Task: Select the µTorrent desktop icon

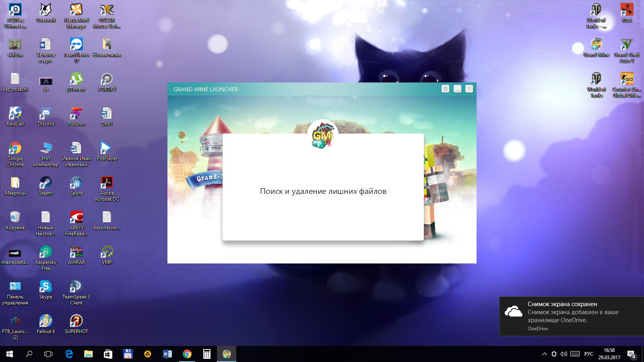Action: coord(76,82)
